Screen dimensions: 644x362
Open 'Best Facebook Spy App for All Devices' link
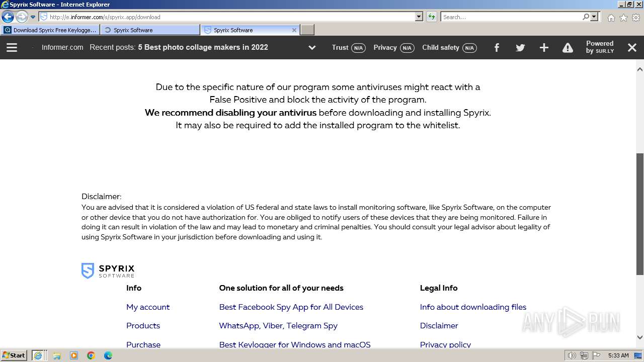[291, 307]
